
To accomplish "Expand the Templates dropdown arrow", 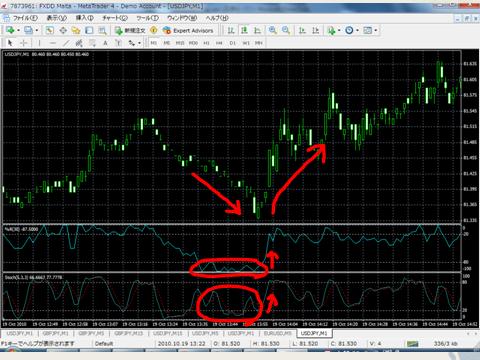I will click(376, 30).
